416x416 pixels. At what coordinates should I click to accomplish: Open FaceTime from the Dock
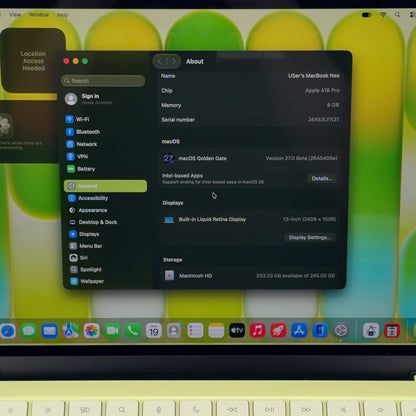pos(112,331)
